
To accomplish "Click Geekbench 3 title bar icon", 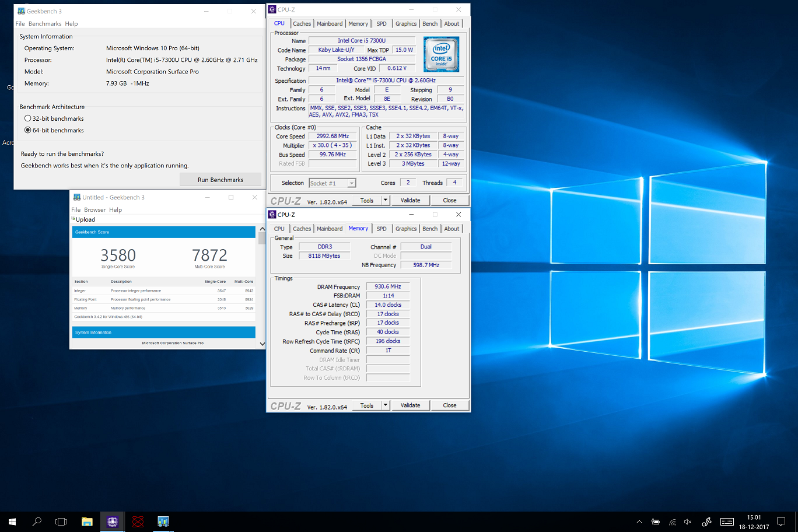I will tap(21, 11).
